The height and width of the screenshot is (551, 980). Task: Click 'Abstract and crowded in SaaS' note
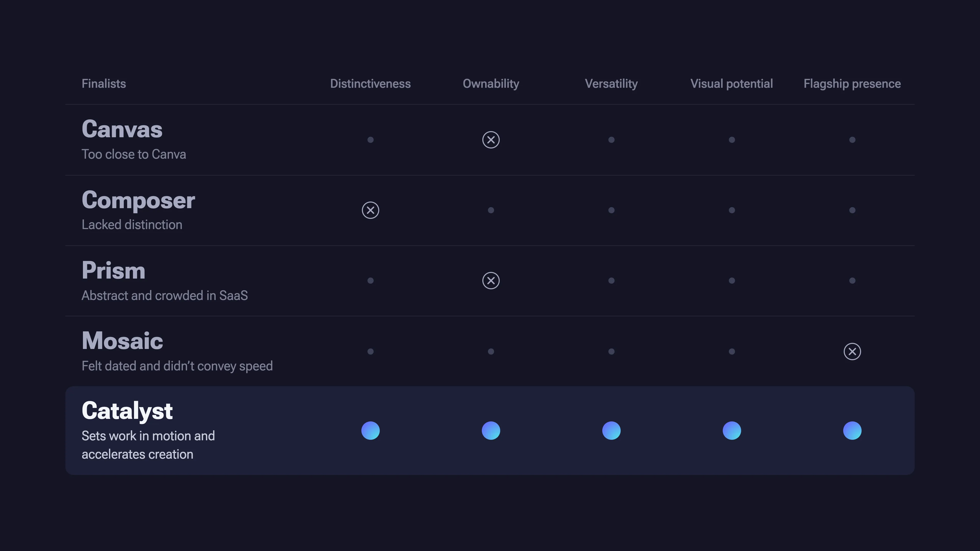click(x=165, y=295)
